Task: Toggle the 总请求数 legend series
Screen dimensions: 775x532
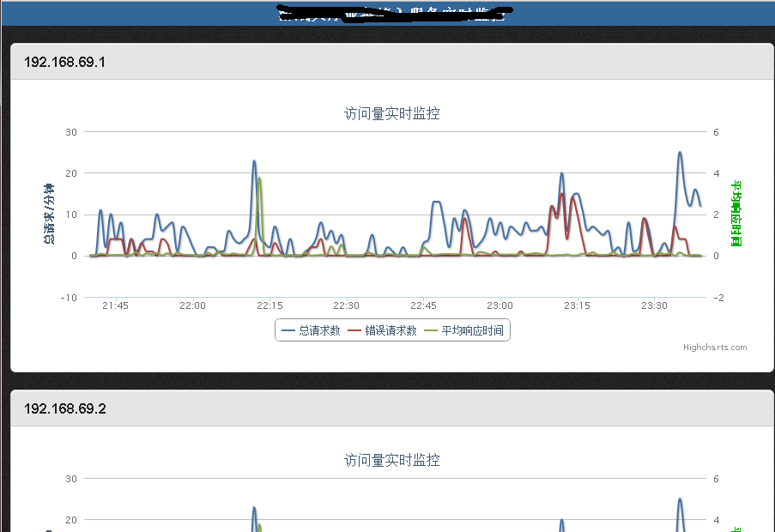Action: [311, 330]
